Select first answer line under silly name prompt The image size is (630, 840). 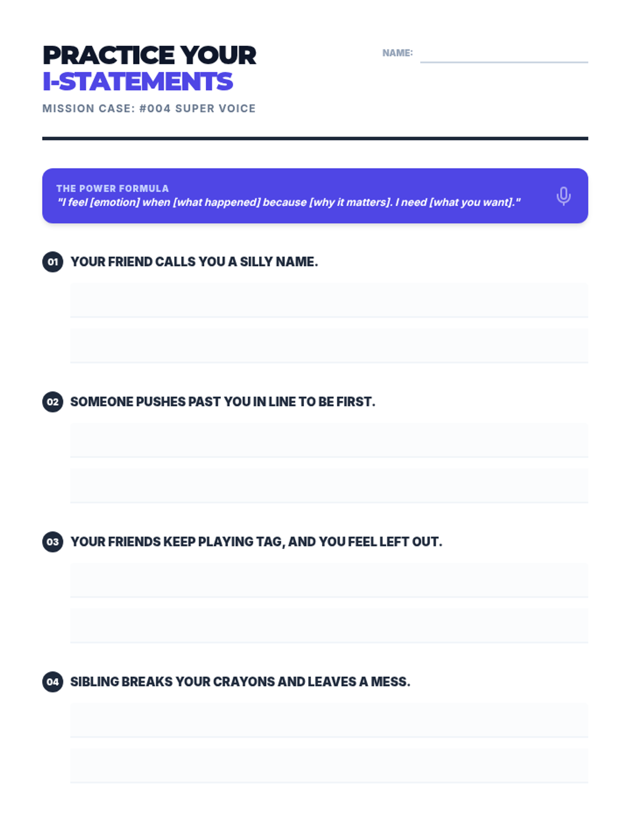click(x=329, y=300)
